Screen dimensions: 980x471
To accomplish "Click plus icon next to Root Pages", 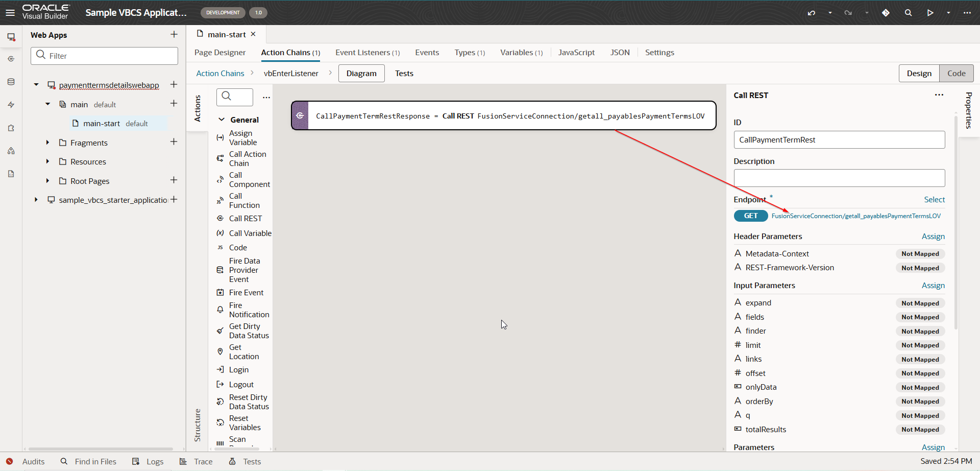I will pos(174,180).
